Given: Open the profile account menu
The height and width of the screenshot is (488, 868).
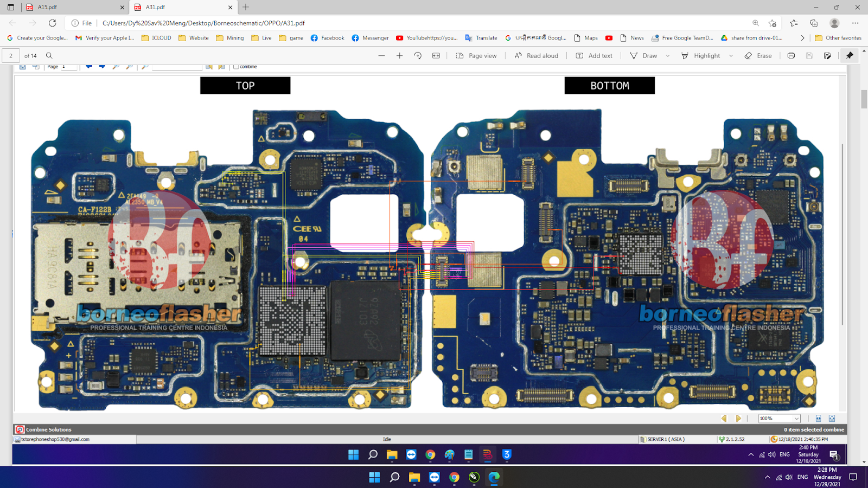Looking at the screenshot, I should [x=834, y=23].
